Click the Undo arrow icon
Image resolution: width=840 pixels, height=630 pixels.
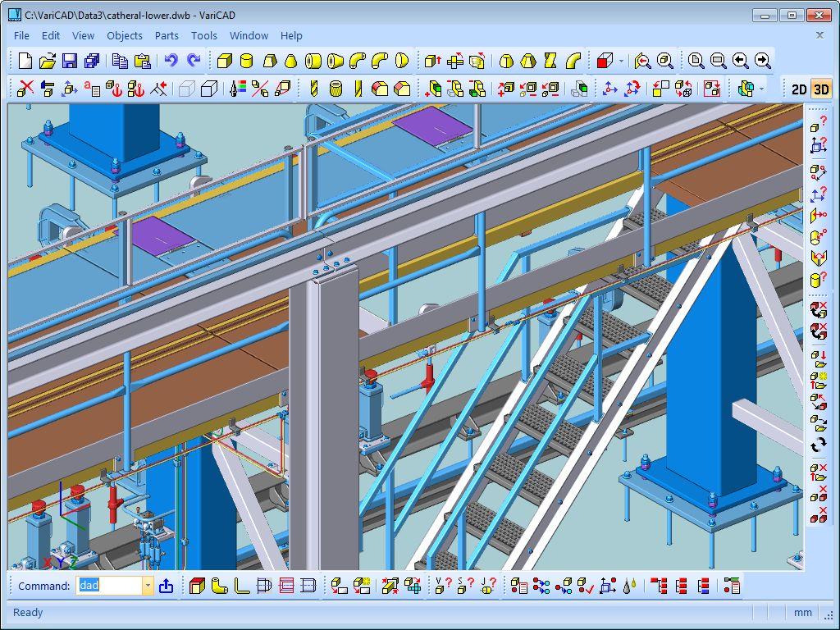point(171,61)
